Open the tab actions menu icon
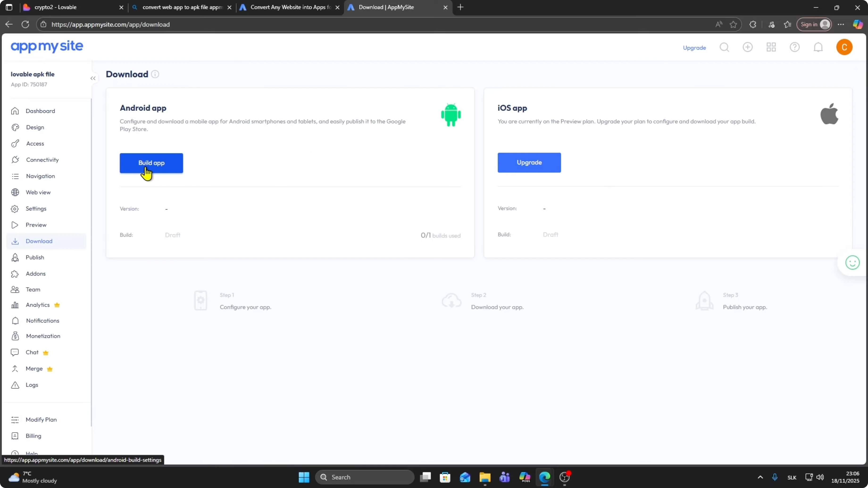This screenshot has width=868, height=488. tap(9, 7)
